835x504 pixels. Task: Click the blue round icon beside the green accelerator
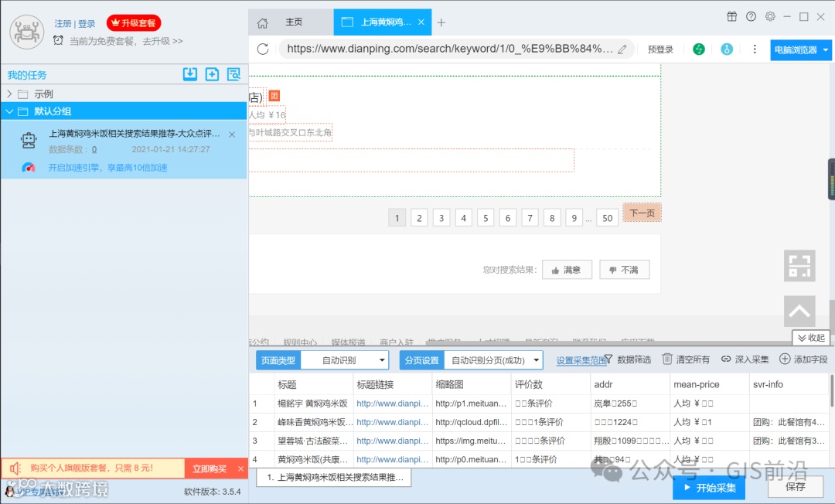[x=726, y=49]
